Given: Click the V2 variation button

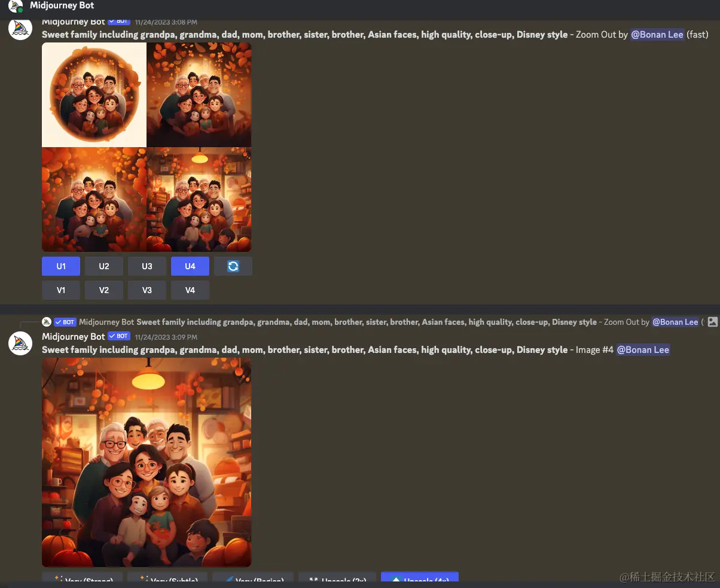Looking at the screenshot, I should 104,290.
